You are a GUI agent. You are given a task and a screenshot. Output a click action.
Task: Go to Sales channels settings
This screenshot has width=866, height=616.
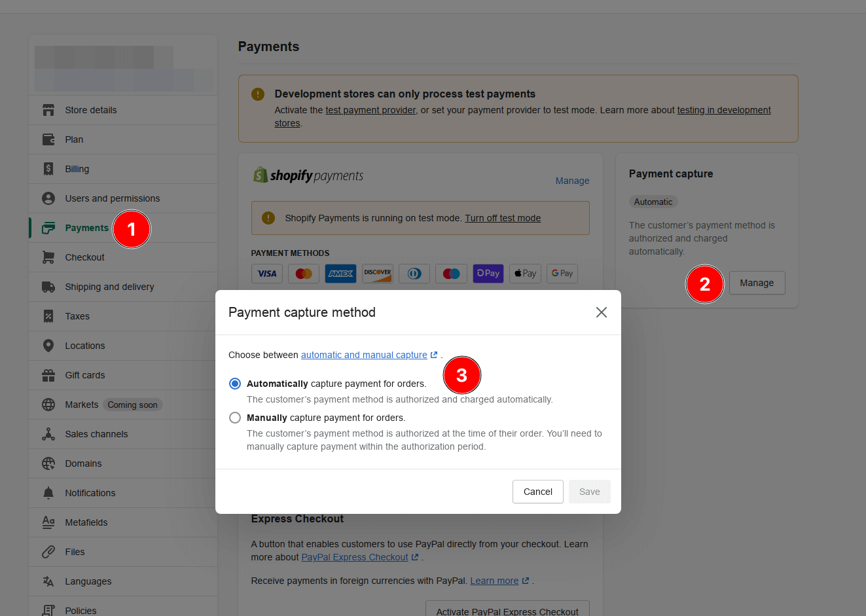click(123, 434)
